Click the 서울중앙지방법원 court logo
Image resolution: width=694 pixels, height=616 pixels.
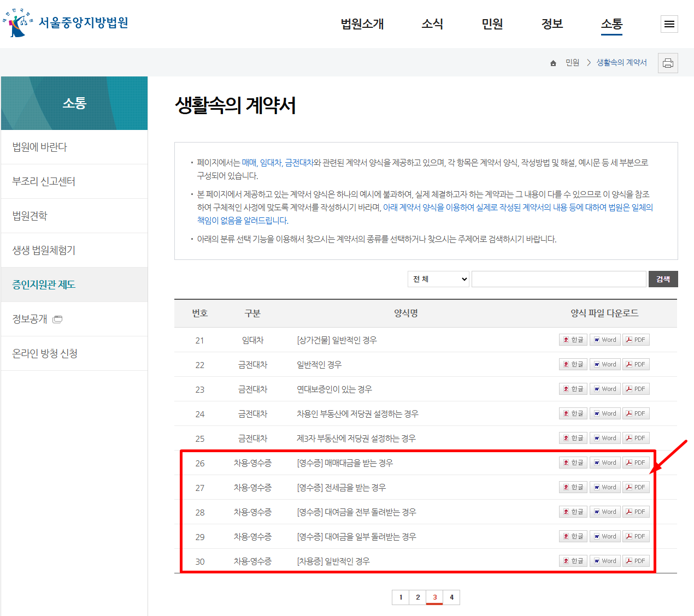tap(66, 24)
